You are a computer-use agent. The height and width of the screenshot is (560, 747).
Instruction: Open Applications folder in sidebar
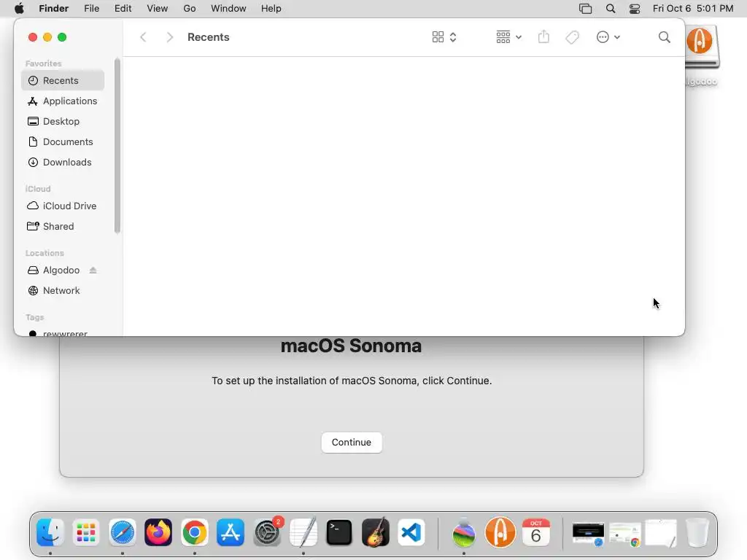pos(63,101)
